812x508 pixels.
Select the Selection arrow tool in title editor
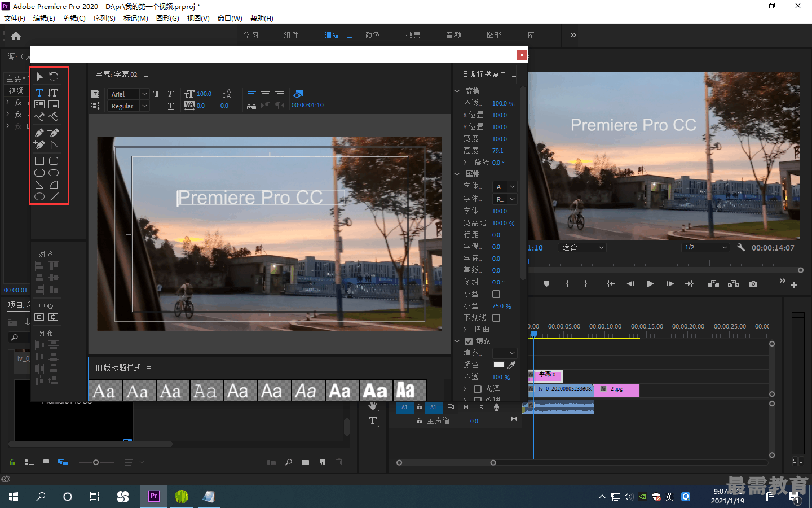coord(39,76)
